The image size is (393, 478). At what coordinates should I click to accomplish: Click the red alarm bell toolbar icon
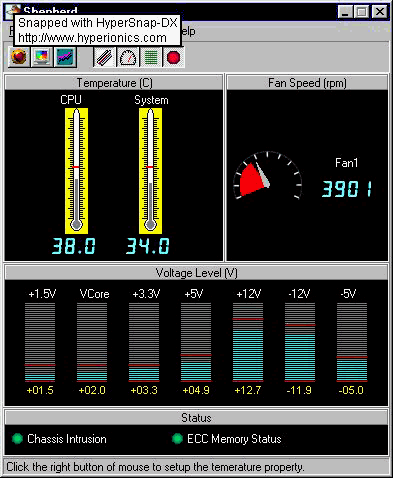pos(19,57)
